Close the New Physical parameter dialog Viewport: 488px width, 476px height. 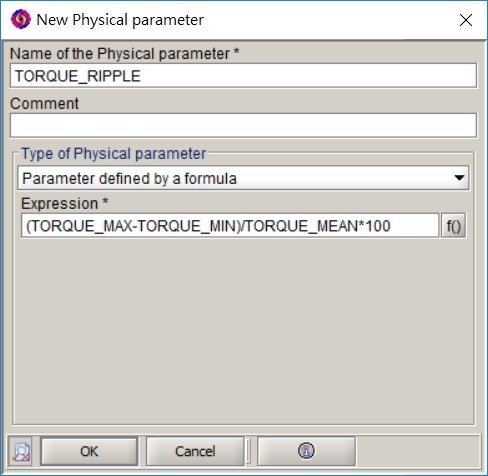pos(465,20)
